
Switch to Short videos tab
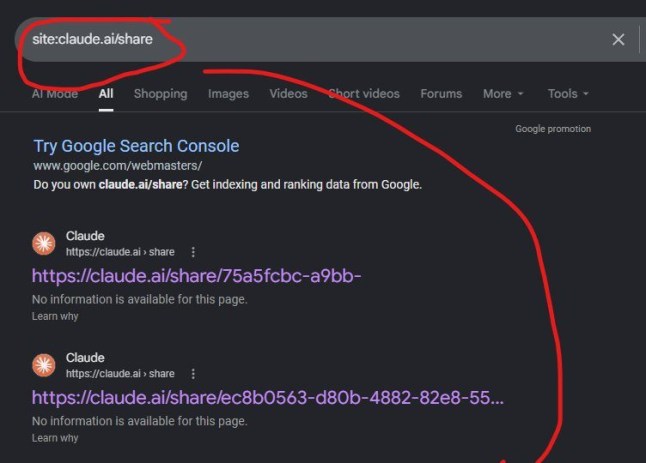pyautogui.click(x=364, y=94)
